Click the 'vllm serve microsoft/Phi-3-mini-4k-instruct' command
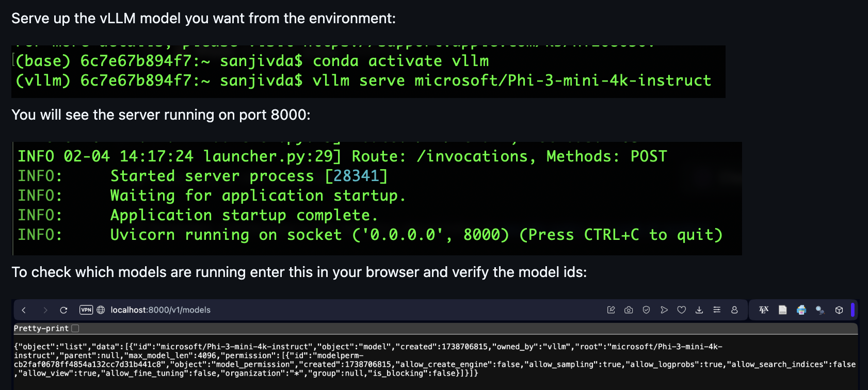The height and width of the screenshot is (390, 868). pos(512,80)
